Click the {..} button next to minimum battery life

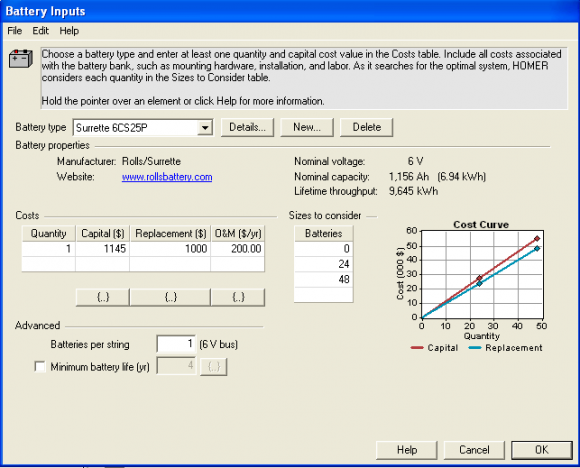pos(213,367)
